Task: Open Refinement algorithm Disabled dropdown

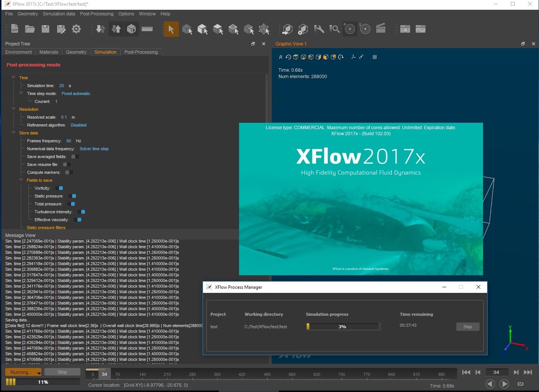Action: 79,125
